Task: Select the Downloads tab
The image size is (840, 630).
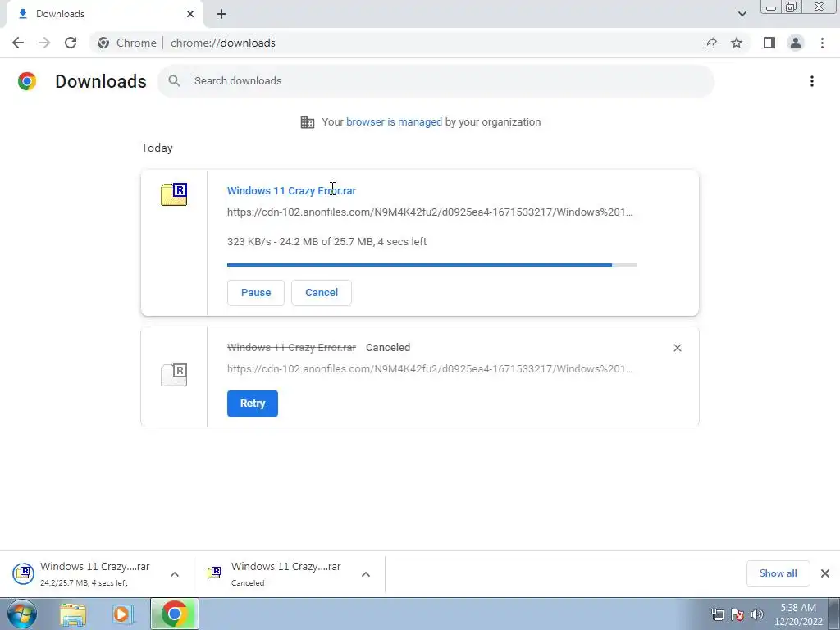Action: pos(104,15)
